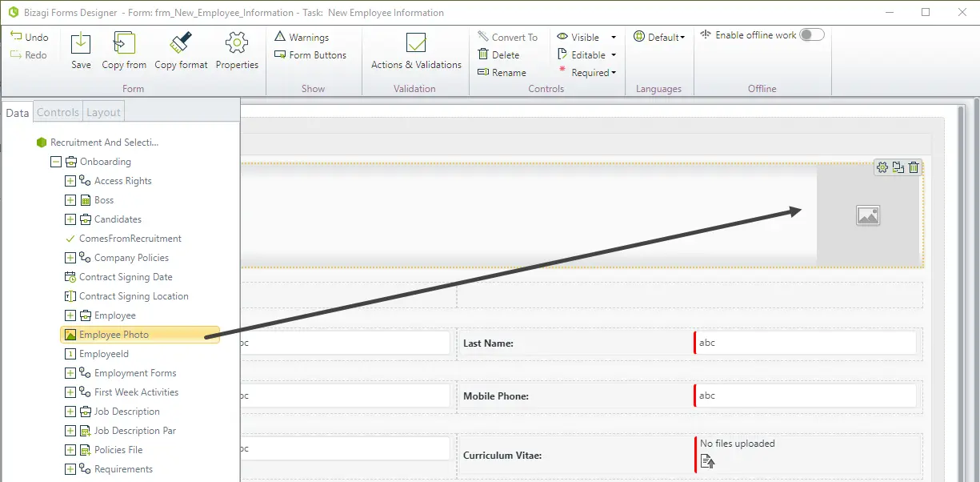Delete the selected control
Image resolution: width=980 pixels, height=482 pixels.
pos(498,55)
